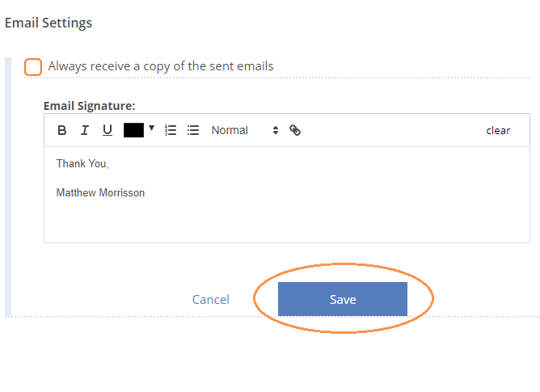This screenshot has width=540, height=392.
Task: Save the email settings
Action: (343, 299)
